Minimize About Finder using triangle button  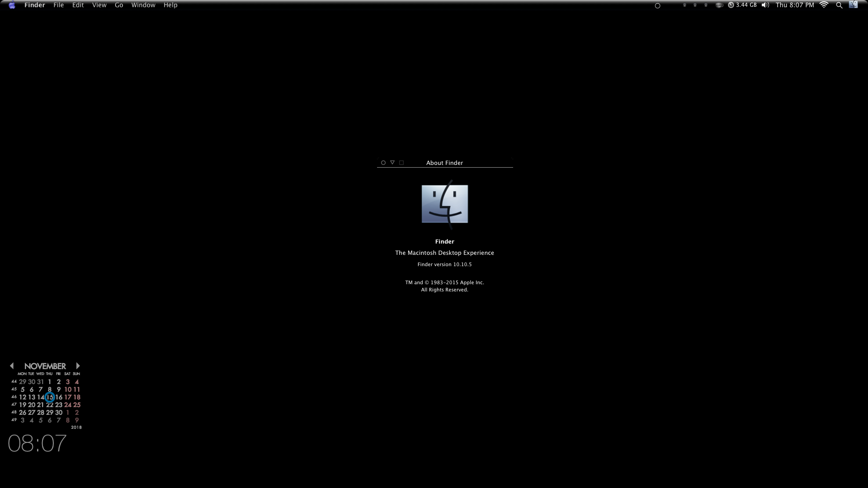tap(392, 163)
